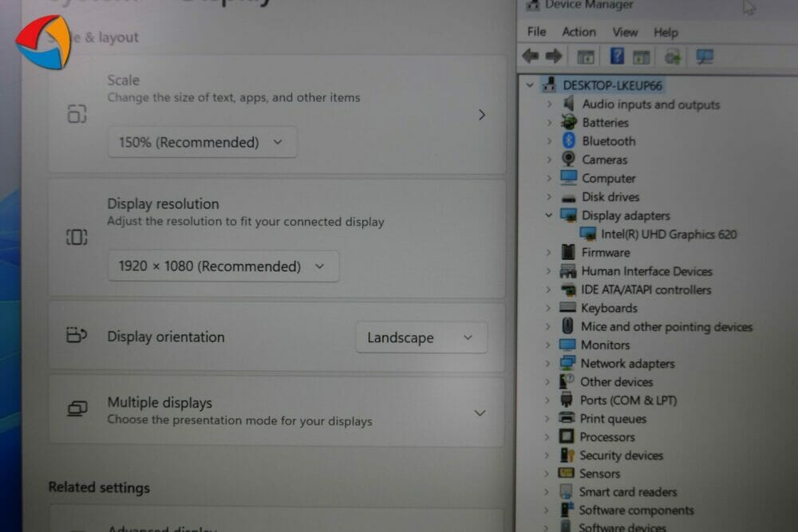Click the Human Interface Devices icon
Screen dimensions: 798x532
[x=568, y=270]
